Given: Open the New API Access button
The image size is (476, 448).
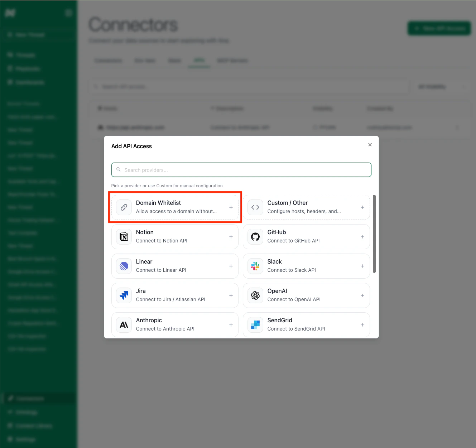Looking at the screenshot, I should (439, 28).
